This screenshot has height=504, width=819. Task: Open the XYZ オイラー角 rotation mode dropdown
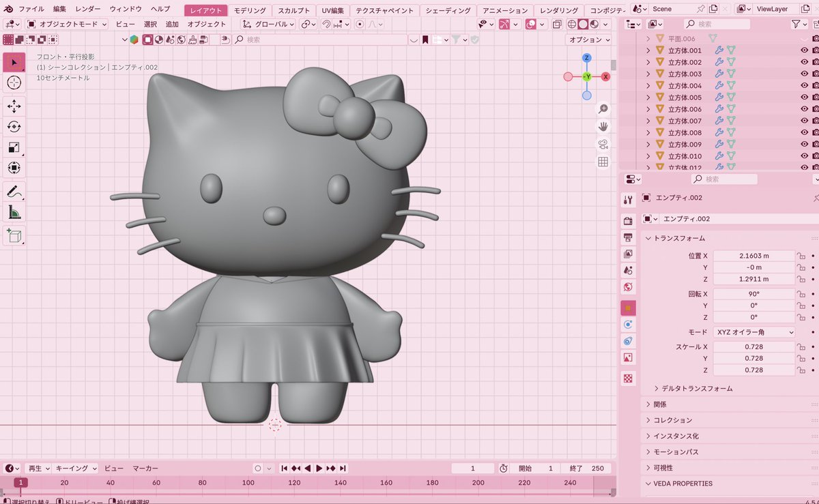[754, 332]
